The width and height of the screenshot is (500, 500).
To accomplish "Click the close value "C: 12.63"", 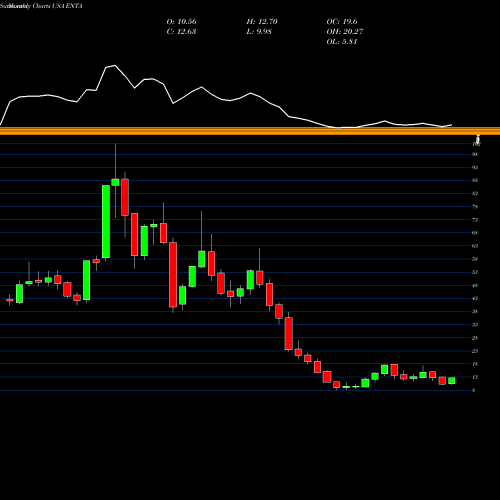I will [181, 32].
